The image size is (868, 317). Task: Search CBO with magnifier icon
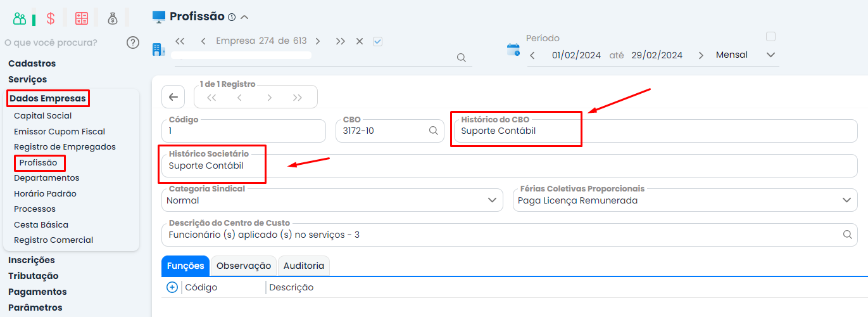(434, 131)
